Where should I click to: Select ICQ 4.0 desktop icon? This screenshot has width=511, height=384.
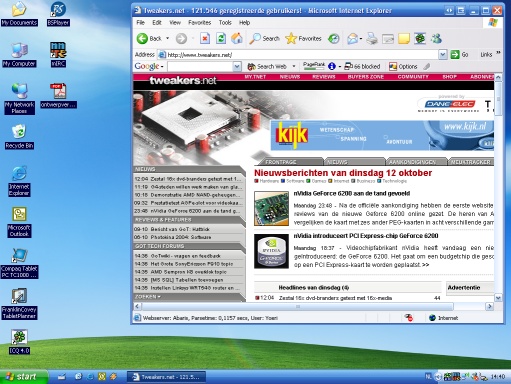(19, 342)
